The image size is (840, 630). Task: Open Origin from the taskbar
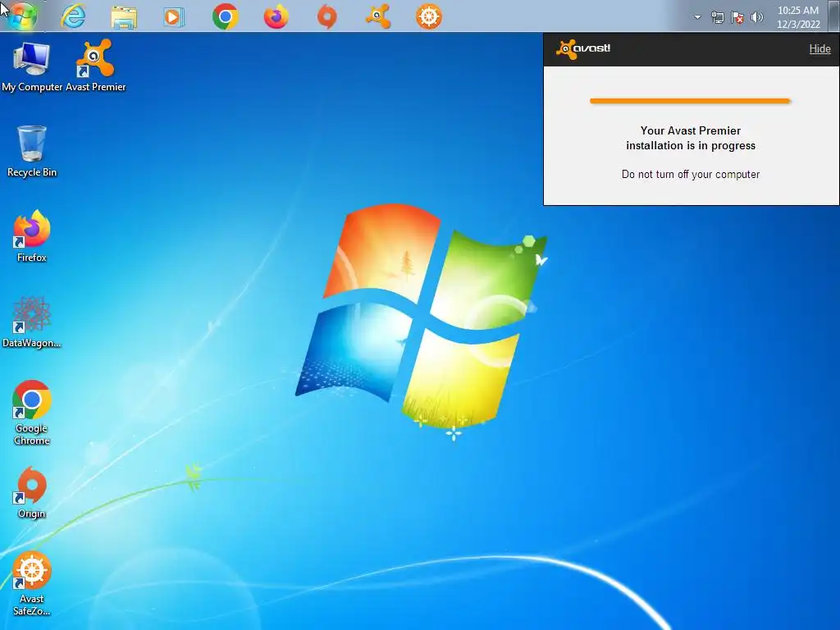coord(326,17)
